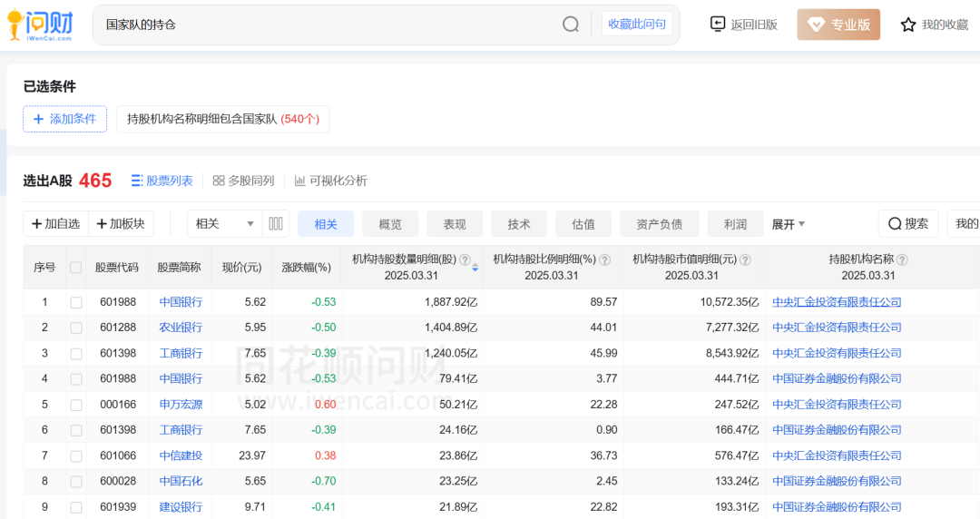The image size is (980, 519).
Task: Open stock link 申万宏源
Action: click(x=181, y=405)
